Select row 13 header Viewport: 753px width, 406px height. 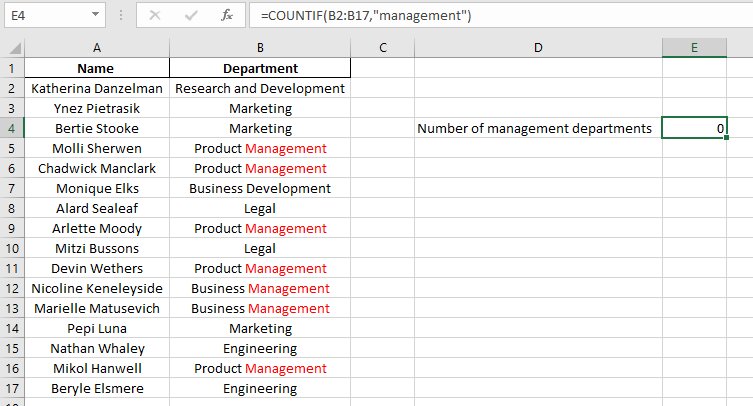[12, 308]
